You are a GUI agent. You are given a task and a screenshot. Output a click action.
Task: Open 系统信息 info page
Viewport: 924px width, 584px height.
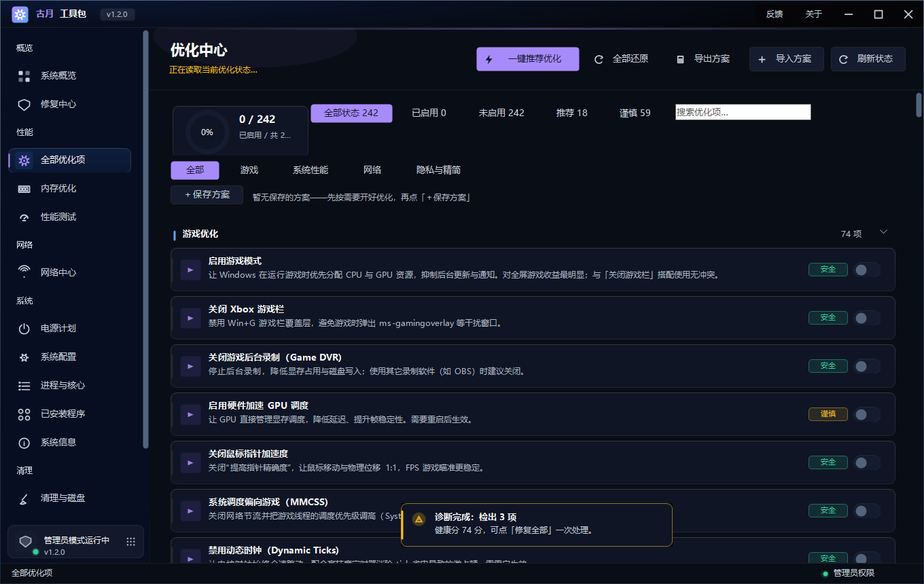pyautogui.click(x=69, y=442)
